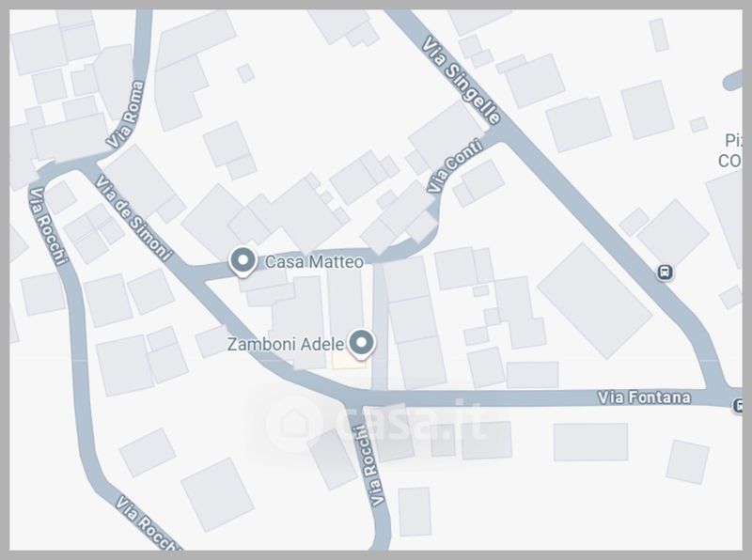Select the Via Singelle street label
Screen dimensions: 752x560
pyautogui.click(x=461, y=81)
